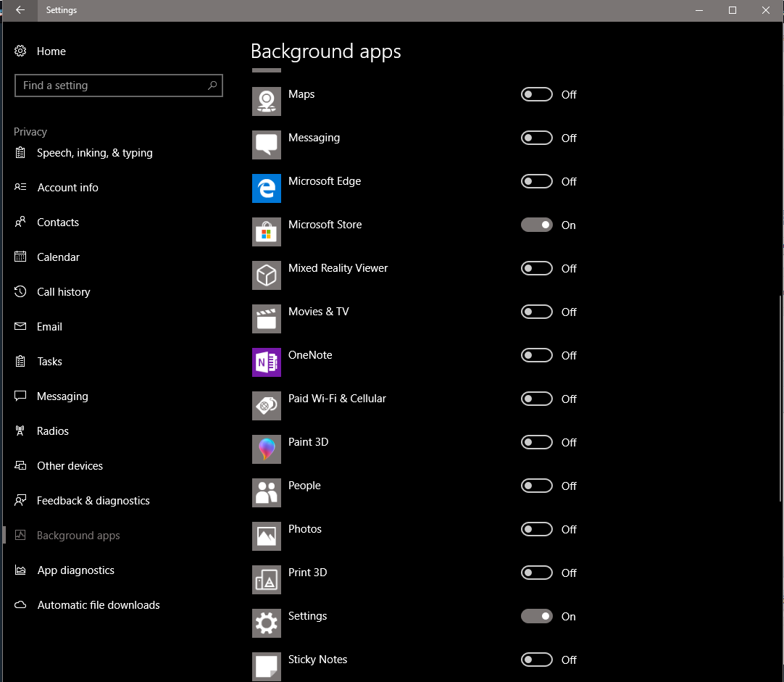Disable the Settings app background toggle
Viewport: 784px width, 682px height.
tap(536, 617)
